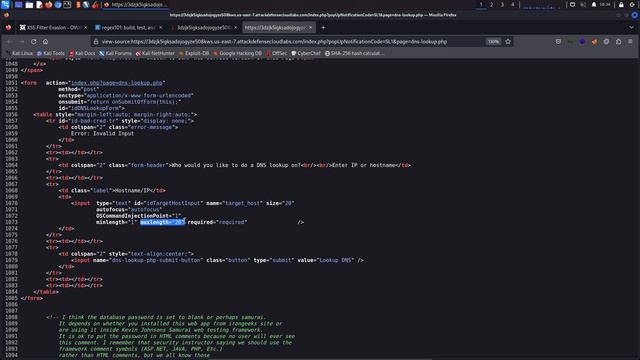Click the "Error: Invalid Input" line
640x360 pixels.
[102, 133]
